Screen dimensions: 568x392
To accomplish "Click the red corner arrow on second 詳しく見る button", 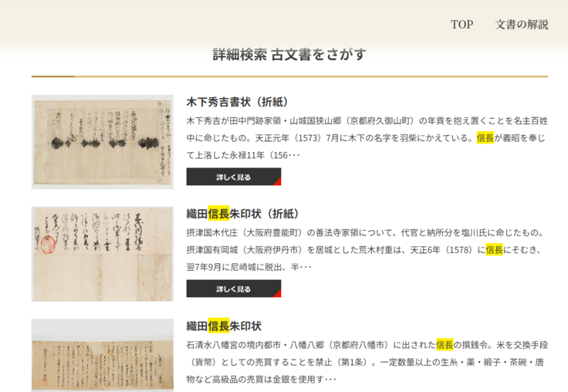I will pyautogui.click(x=276, y=293).
